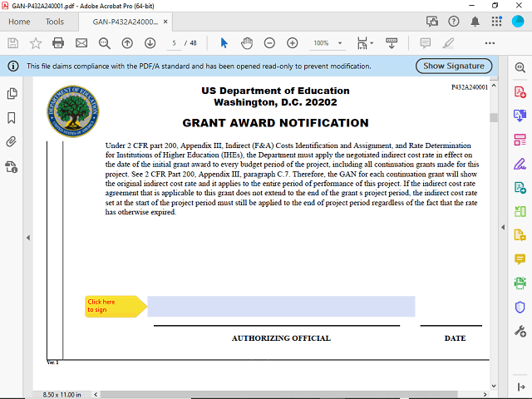Click the blue signature field

click(x=281, y=306)
